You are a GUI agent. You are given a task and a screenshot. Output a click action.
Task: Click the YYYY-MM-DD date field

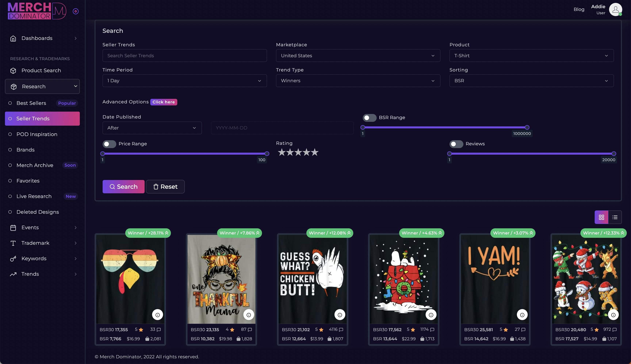click(282, 128)
